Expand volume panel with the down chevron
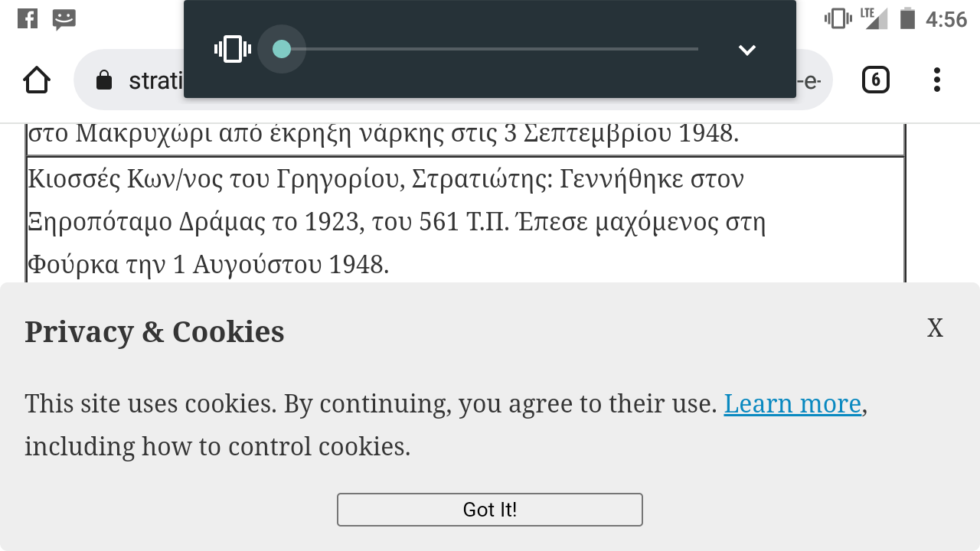 (x=747, y=50)
